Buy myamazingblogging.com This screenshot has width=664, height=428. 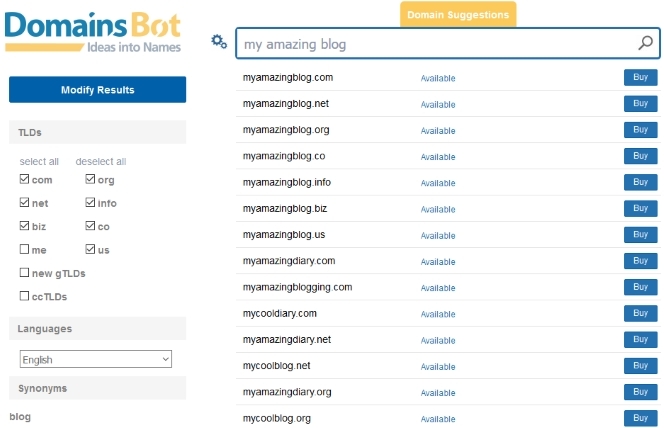[640, 287]
